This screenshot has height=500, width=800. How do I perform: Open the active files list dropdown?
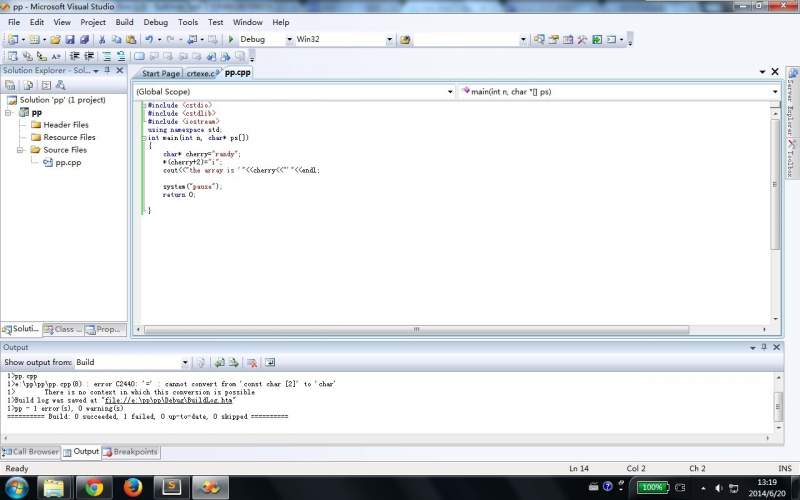[762, 72]
